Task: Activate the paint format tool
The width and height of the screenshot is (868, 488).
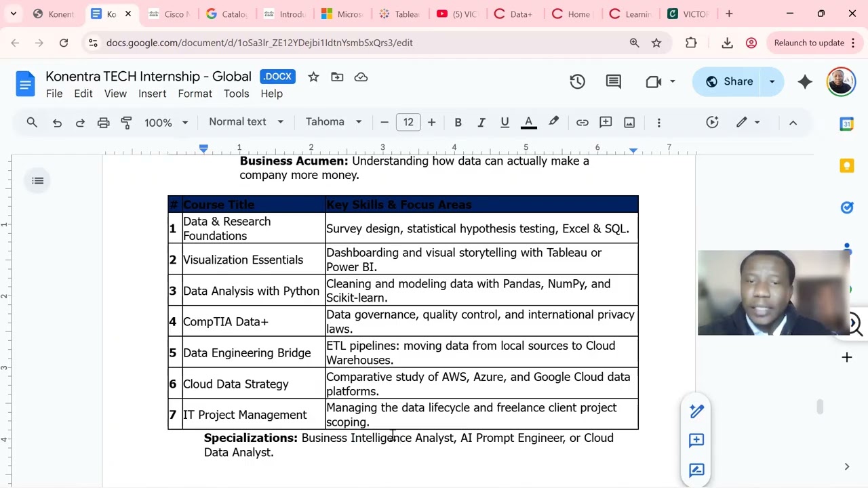Action: coord(126,123)
